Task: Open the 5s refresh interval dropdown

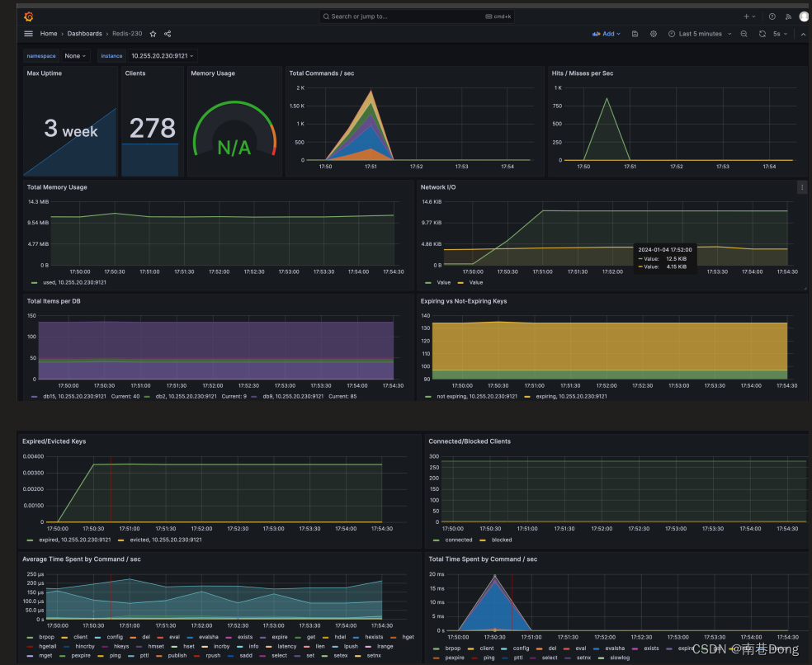Action: click(780, 34)
